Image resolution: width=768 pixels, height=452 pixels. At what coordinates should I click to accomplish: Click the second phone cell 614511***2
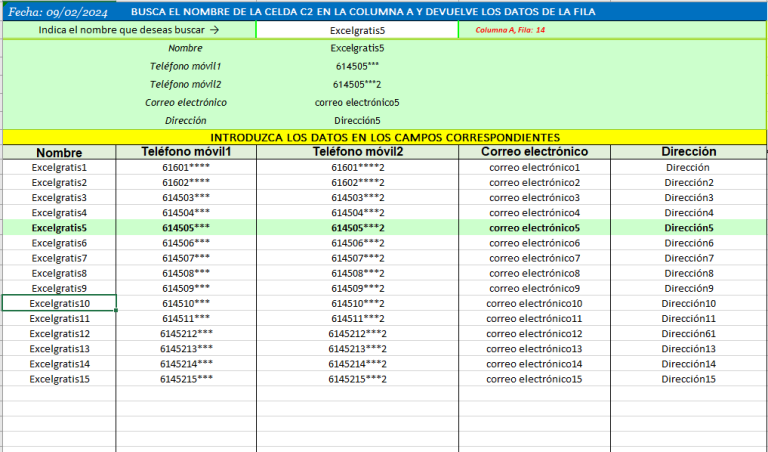coord(358,319)
